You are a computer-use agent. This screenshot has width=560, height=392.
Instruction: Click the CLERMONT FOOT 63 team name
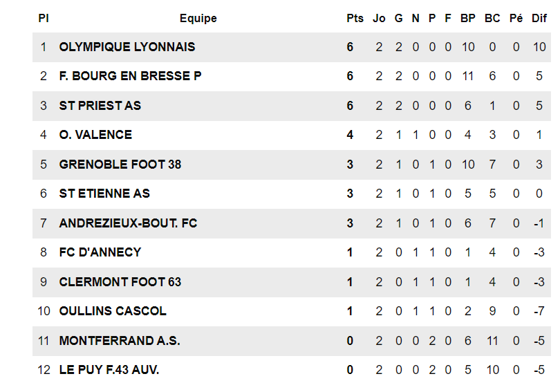point(120,282)
